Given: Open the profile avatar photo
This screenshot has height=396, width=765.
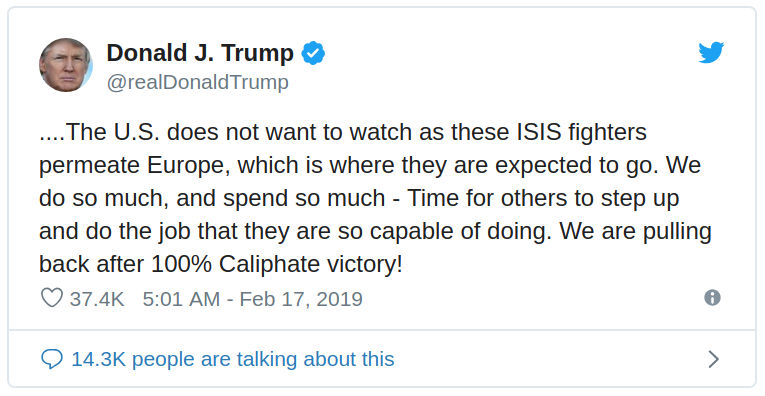Looking at the screenshot, I should tap(65, 65).
